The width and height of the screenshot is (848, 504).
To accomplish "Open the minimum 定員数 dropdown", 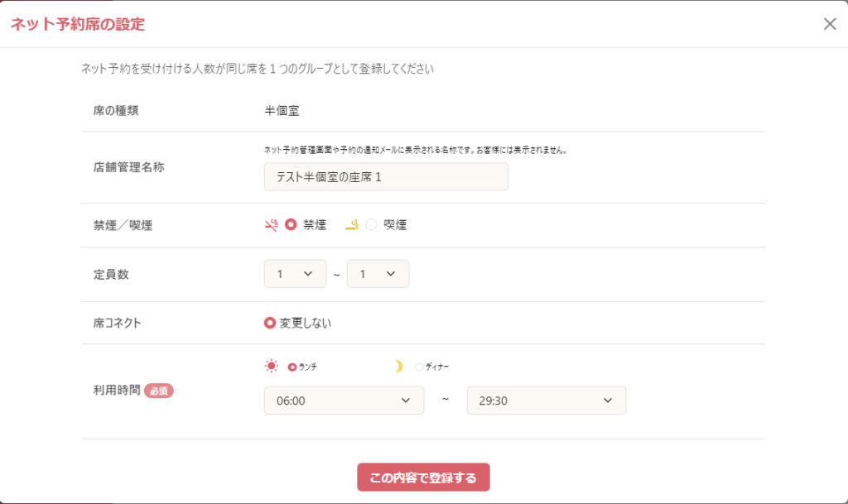I will (295, 274).
